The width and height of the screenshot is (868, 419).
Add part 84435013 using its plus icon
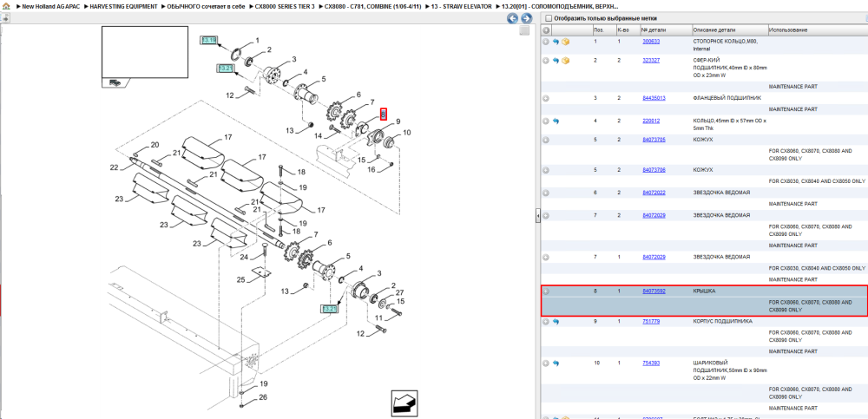click(546, 98)
